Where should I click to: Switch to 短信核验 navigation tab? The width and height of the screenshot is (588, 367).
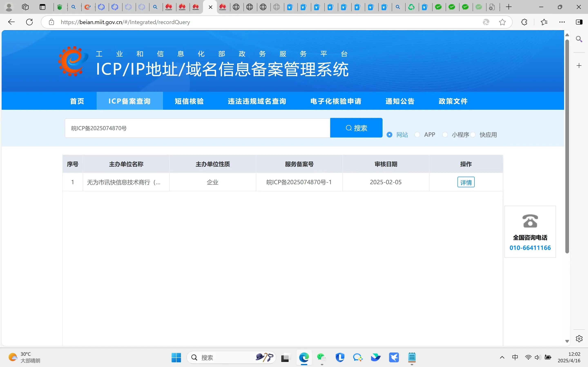189,101
